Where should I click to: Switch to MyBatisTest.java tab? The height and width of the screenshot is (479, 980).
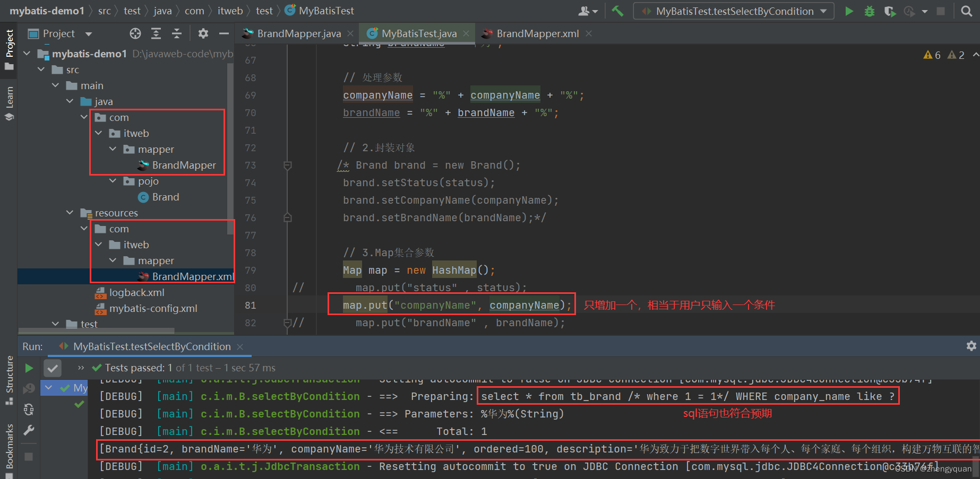(419, 33)
